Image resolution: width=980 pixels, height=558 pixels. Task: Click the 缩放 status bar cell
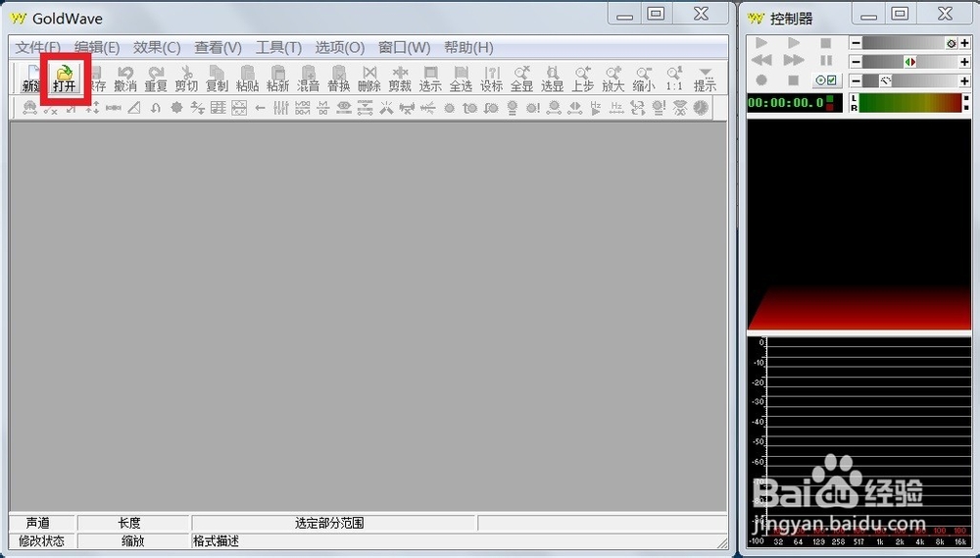coord(133,541)
